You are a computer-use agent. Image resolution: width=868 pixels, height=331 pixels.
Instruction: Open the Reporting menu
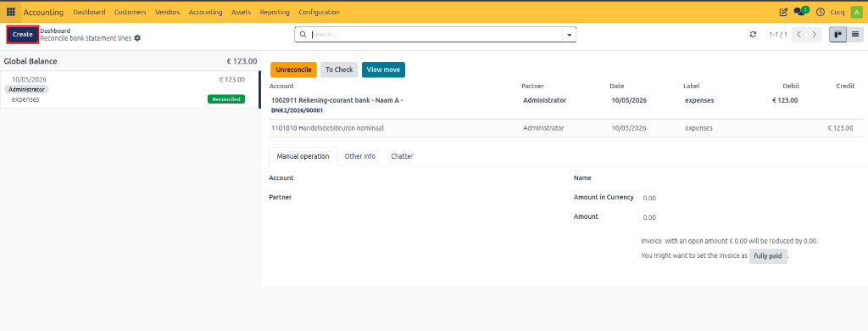click(x=275, y=12)
